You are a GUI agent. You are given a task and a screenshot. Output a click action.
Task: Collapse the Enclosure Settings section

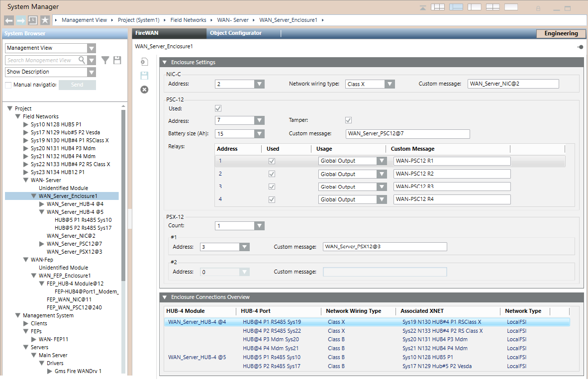pyautogui.click(x=165, y=63)
